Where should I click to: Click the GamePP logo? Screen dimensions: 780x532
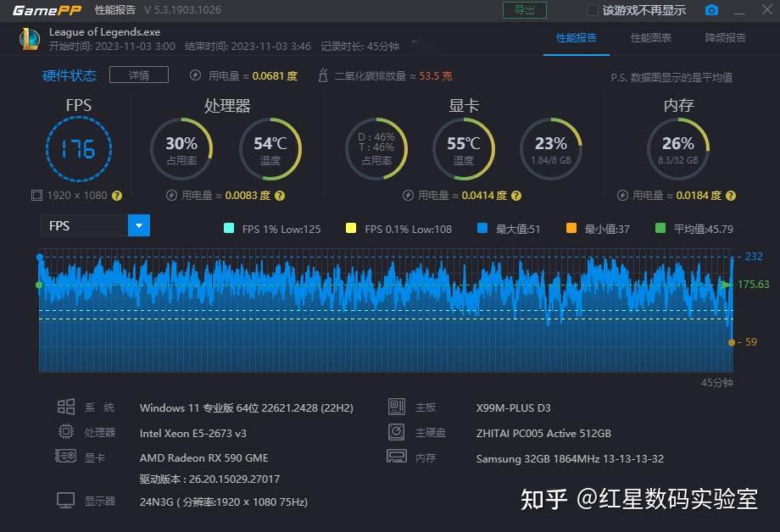click(47, 10)
